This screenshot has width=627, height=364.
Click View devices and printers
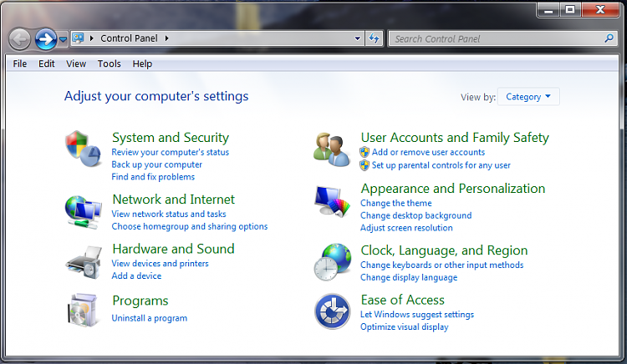tap(160, 264)
